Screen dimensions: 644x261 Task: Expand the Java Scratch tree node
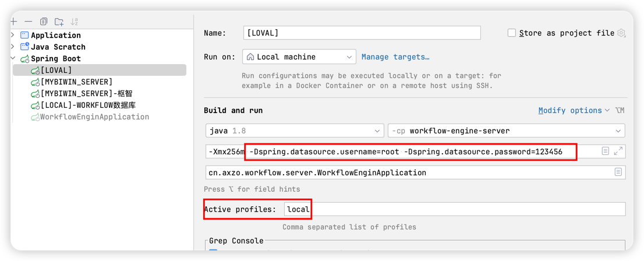point(13,47)
